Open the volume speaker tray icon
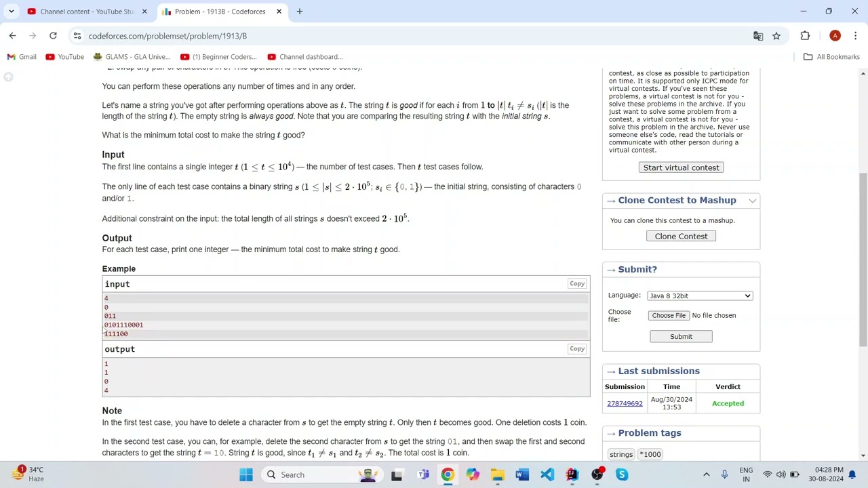The height and width of the screenshot is (488, 868). [781, 475]
